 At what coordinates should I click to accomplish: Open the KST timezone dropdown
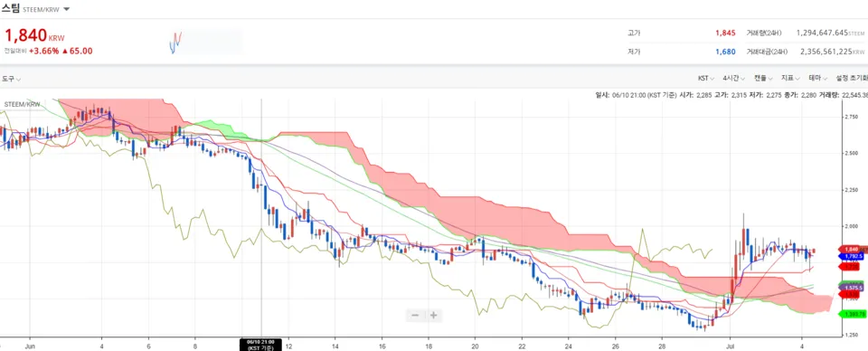(x=706, y=78)
